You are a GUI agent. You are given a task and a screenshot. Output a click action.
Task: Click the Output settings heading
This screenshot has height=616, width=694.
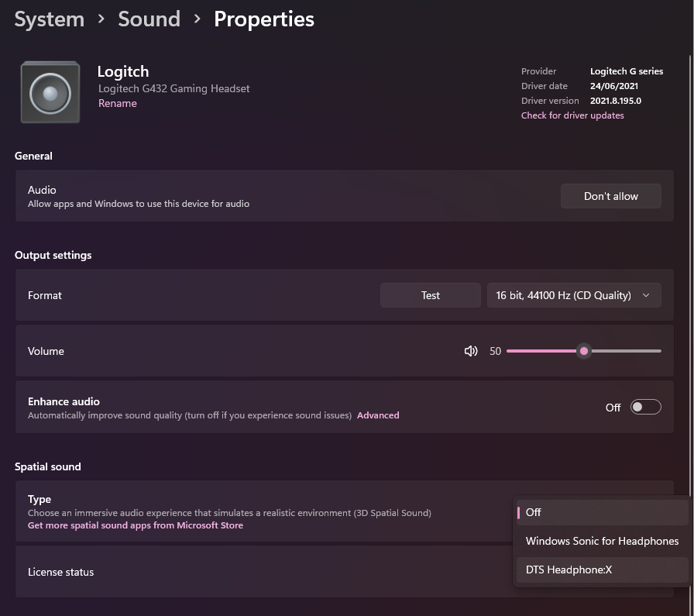pyautogui.click(x=53, y=256)
